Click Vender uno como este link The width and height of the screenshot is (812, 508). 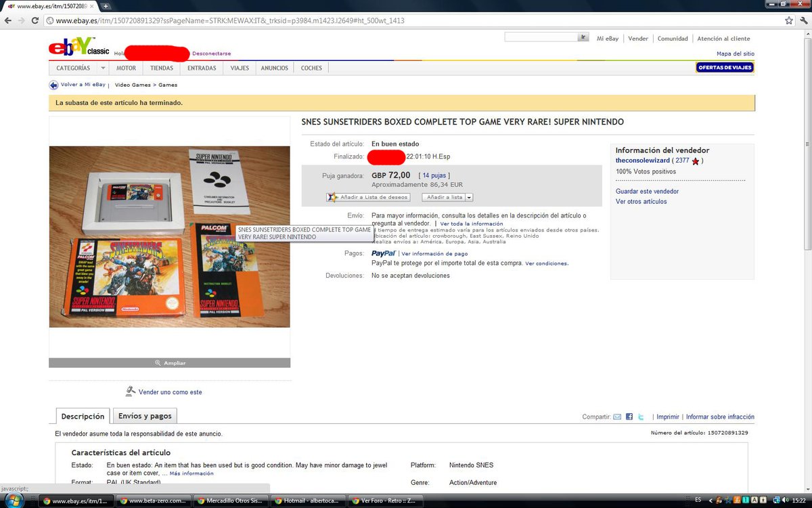pyautogui.click(x=170, y=392)
